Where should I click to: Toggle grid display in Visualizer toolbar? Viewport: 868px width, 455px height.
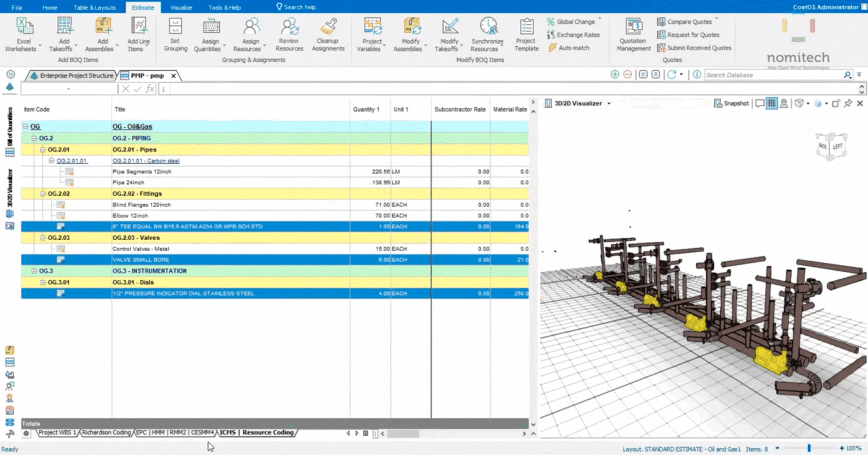click(x=771, y=103)
